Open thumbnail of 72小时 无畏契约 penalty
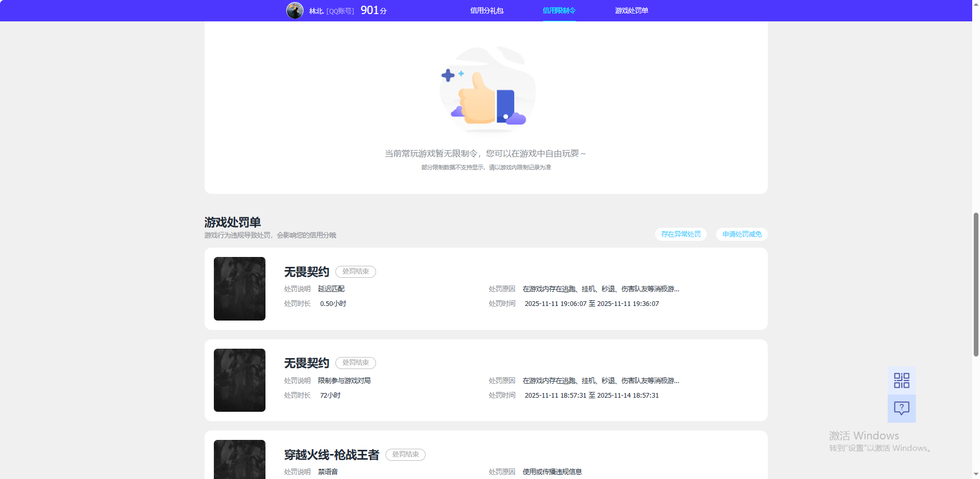This screenshot has width=980, height=479. [239, 380]
